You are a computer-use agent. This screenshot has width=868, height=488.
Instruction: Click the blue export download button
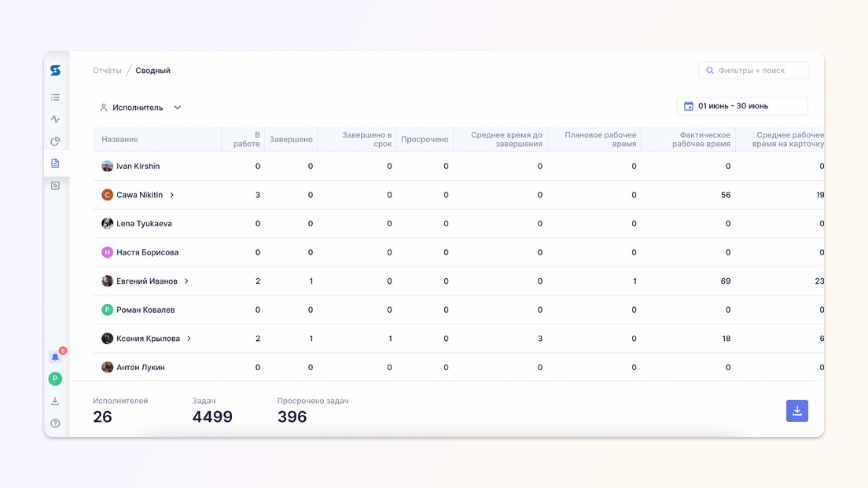797,411
